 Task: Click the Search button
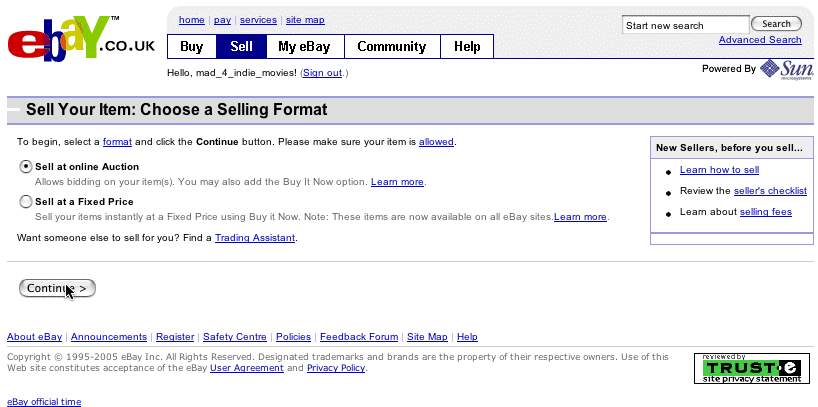click(776, 24)
